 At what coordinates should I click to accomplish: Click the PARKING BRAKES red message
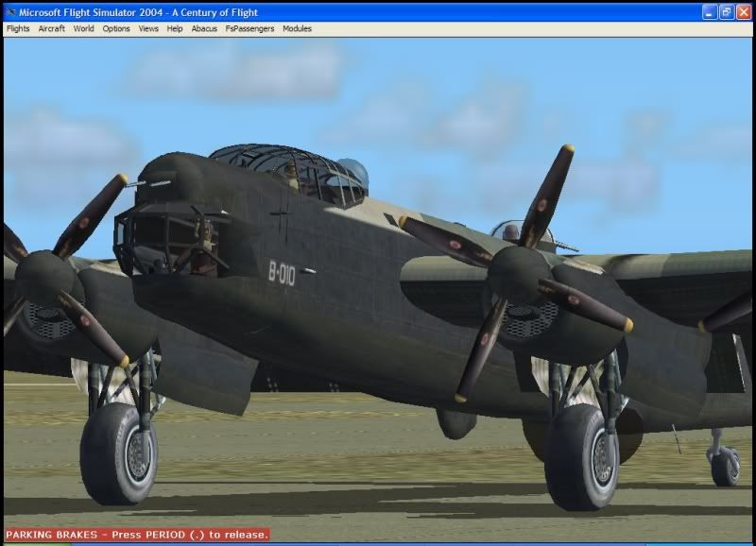click(137, 535)
